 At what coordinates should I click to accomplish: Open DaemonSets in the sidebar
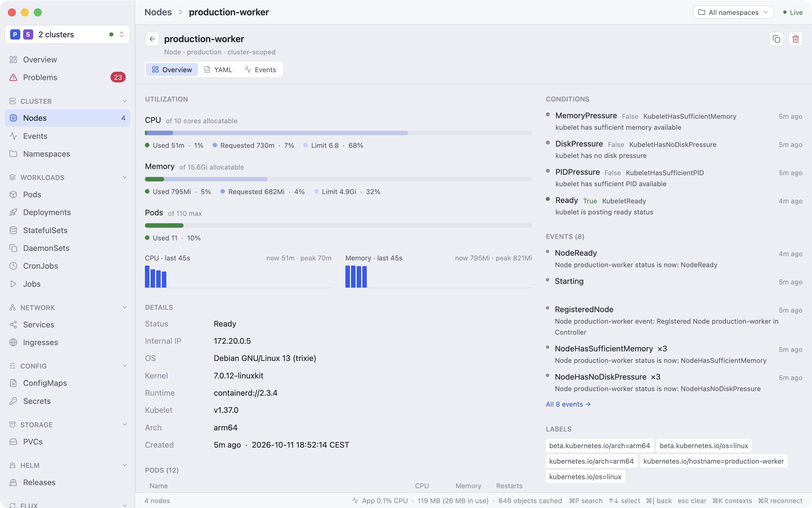[67, 248]
